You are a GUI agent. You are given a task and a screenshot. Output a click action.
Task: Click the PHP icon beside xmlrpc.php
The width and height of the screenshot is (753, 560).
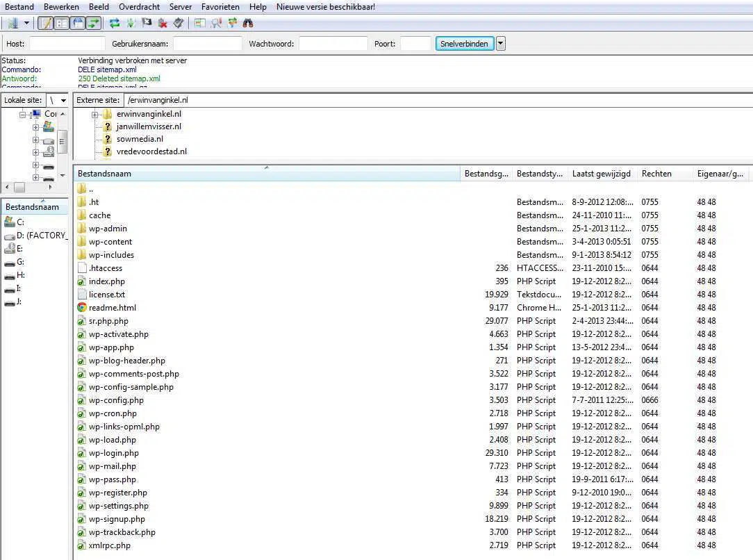tap(82, 545)
